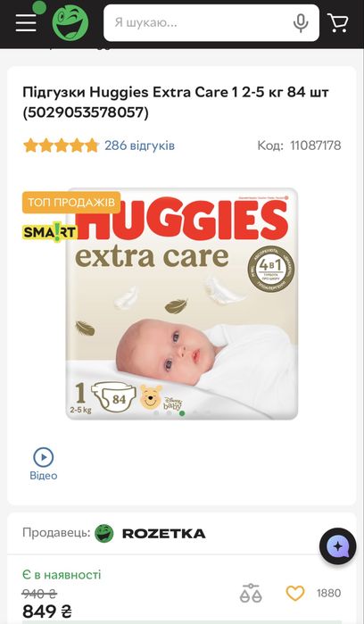Open the AI chat assistant bubble
This screenshot has width=364, height=624.
[x=338, y=546]
